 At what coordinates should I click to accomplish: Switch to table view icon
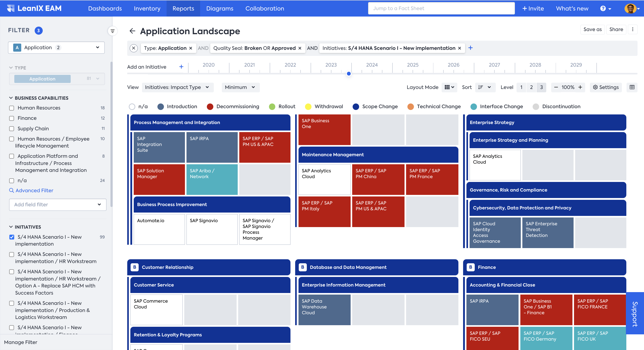632,87
